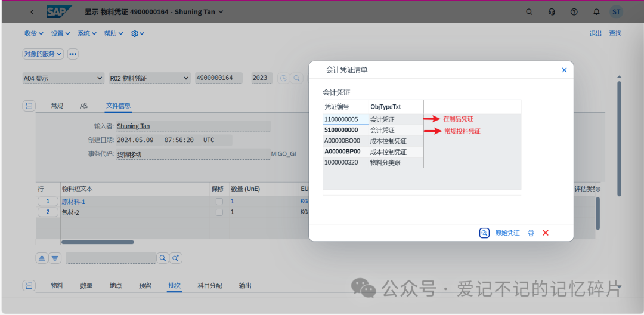Select line 2 row button

click(48, 212)
